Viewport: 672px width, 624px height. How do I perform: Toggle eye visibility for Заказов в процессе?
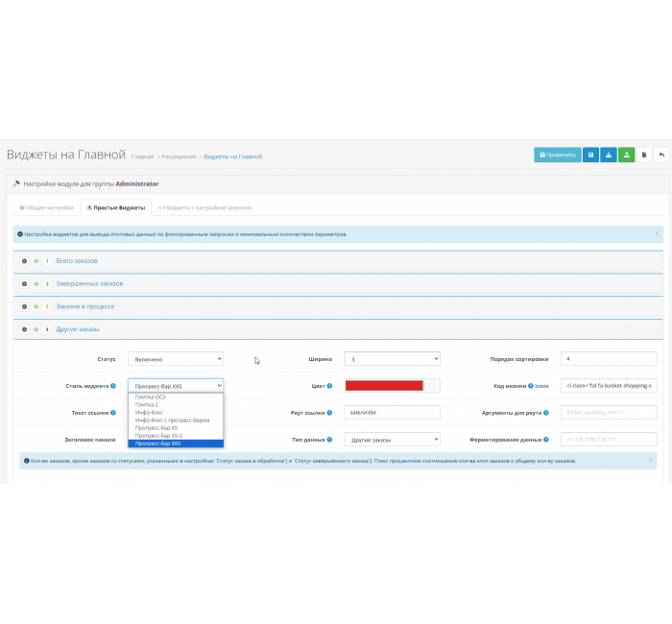(36, 306)
